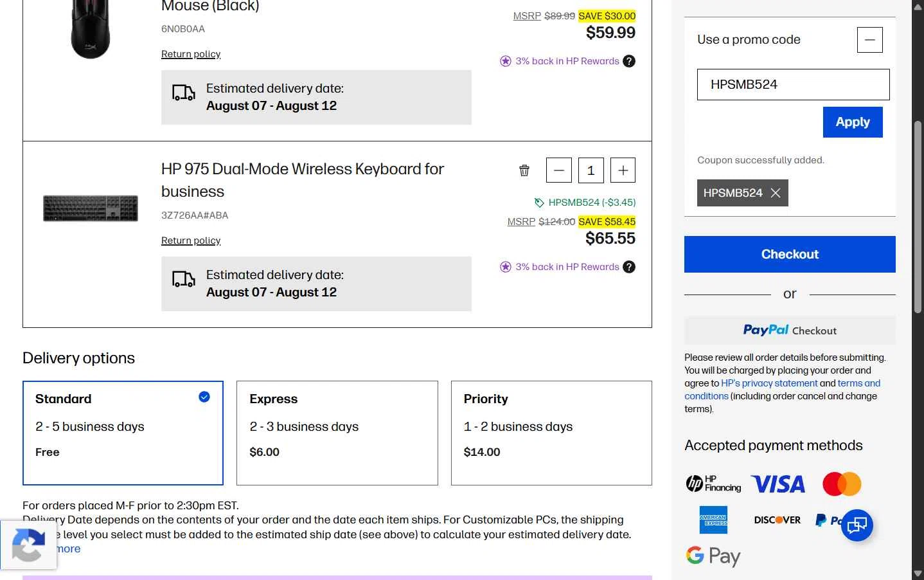924x580 pixels.
Task: Click the reCAPTCHA badge icon
Action: pos(28,545)
